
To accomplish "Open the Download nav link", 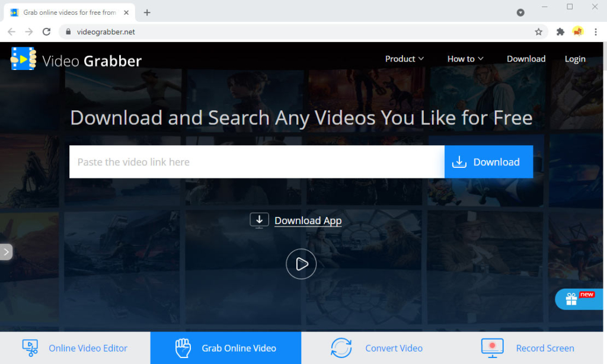I will point(526,59).
